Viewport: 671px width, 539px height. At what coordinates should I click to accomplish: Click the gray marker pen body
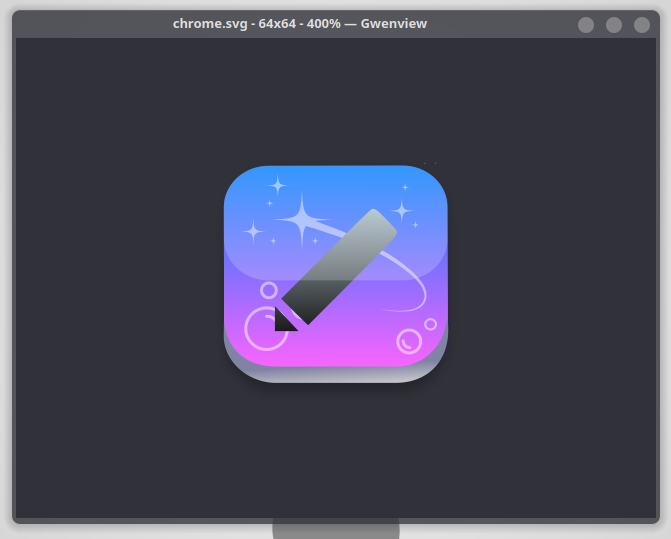click(x=340, y=264)
